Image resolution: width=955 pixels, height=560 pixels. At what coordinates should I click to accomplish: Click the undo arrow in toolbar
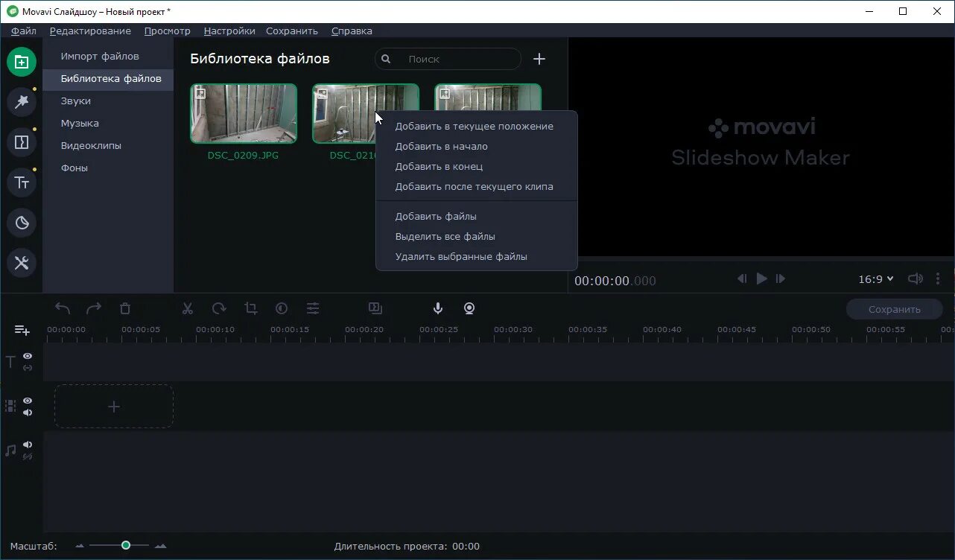coord(63,308)
